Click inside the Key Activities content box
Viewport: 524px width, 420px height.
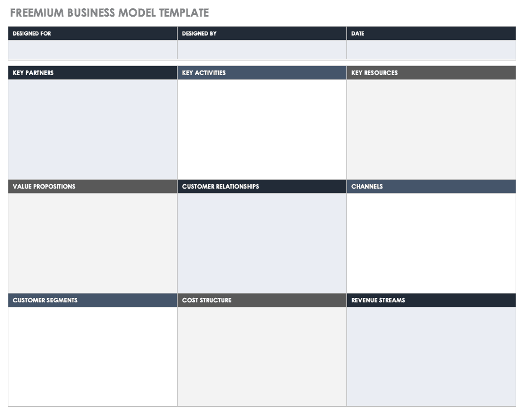(x=262, y=129)
